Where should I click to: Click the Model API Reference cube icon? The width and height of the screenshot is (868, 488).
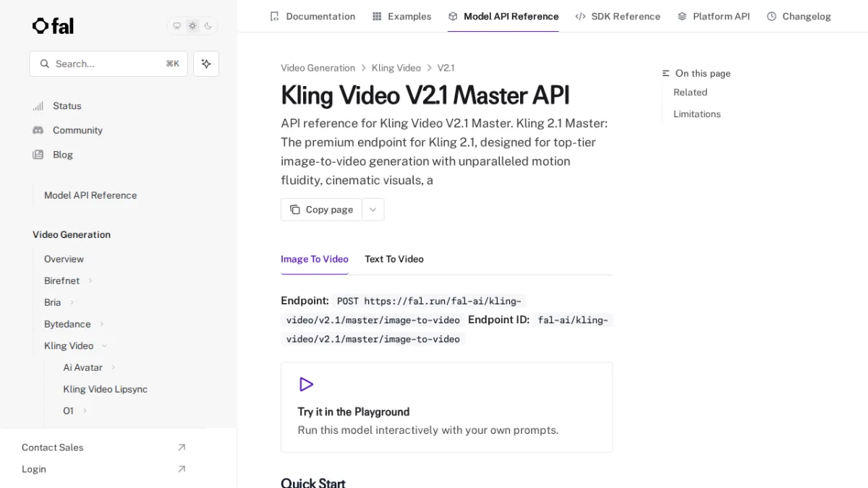[453, 16]
